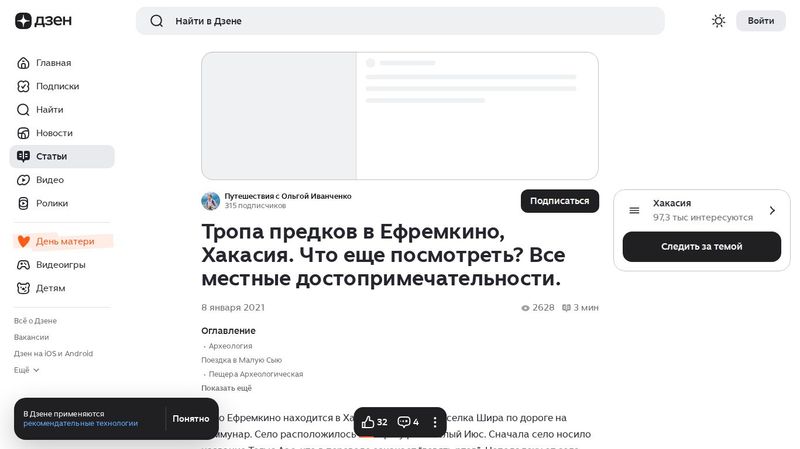This screenshot has width=800, height=449.
Task: Show more table of contents items
Action: point(226,388)
